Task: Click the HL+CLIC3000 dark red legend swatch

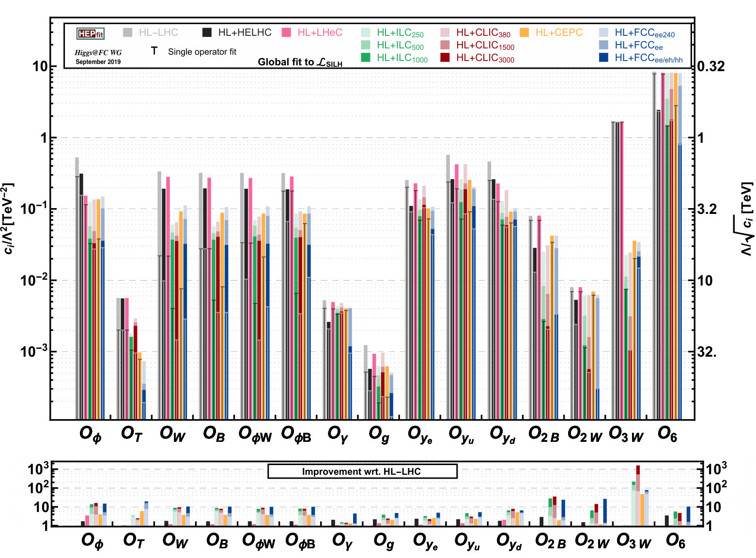Action: [x=446, y=58]
